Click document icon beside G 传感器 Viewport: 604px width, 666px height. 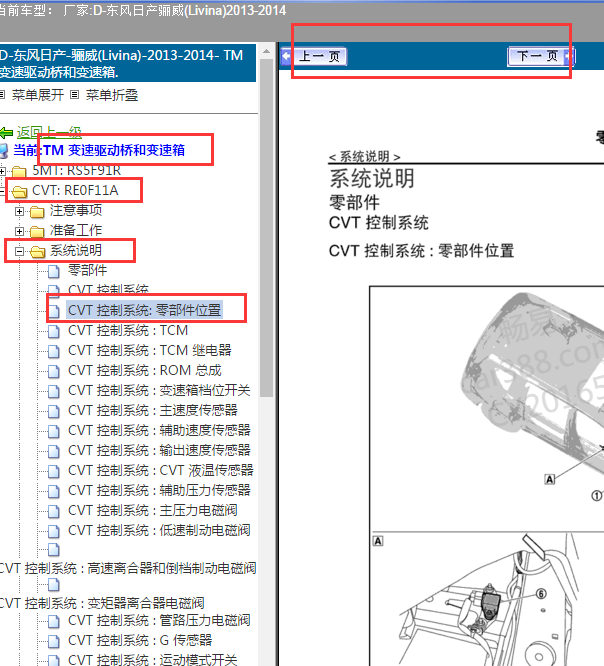(54, 641)
